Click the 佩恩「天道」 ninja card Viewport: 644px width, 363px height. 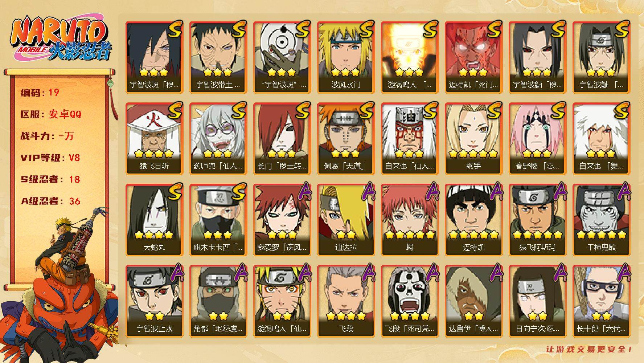tap(345, 139)
